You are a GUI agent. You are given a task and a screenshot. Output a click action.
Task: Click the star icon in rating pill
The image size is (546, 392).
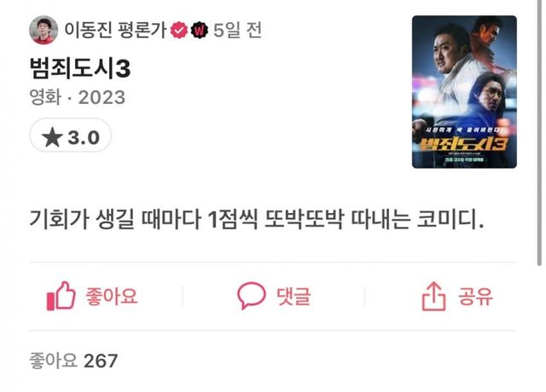click(52, 136)
